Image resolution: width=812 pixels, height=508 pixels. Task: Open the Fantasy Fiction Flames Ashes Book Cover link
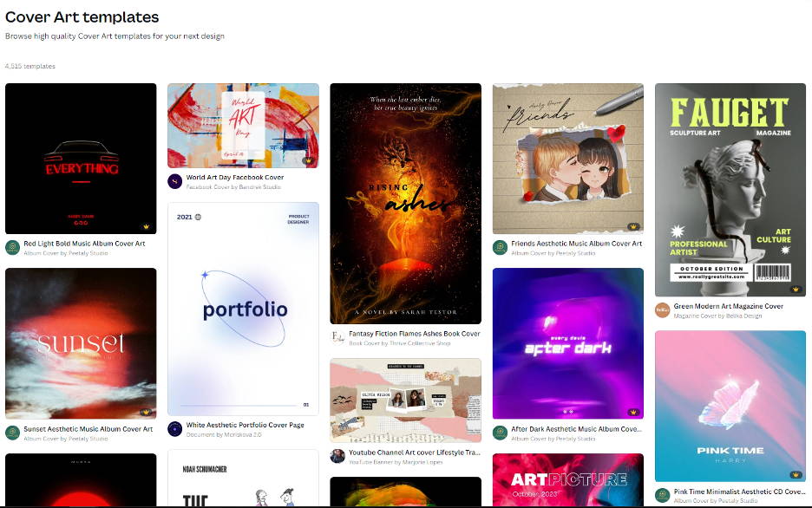coord(415,334)
